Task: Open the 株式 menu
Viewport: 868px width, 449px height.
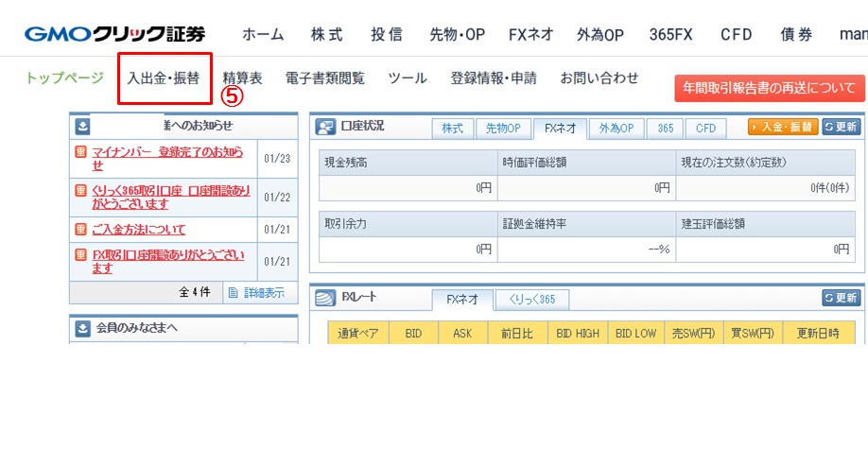Action: [x=327, y=35]
